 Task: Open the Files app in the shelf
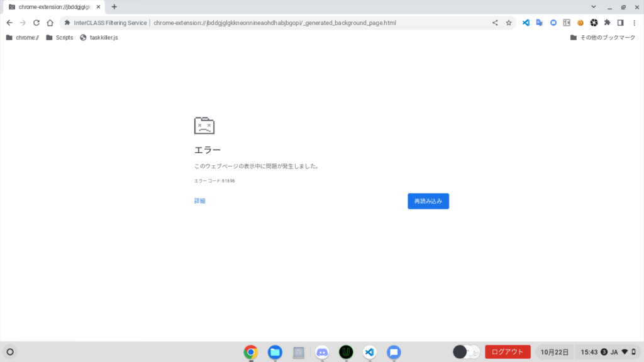(x=275, y=352)
